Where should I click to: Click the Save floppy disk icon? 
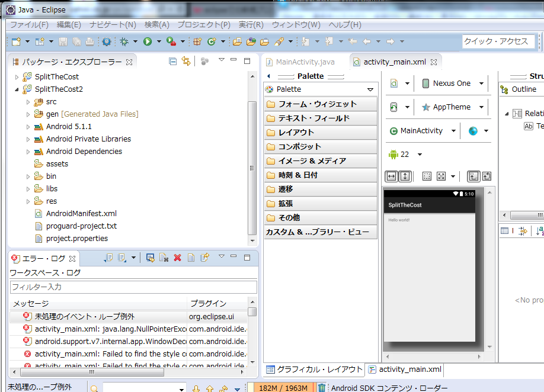[63, 41]
